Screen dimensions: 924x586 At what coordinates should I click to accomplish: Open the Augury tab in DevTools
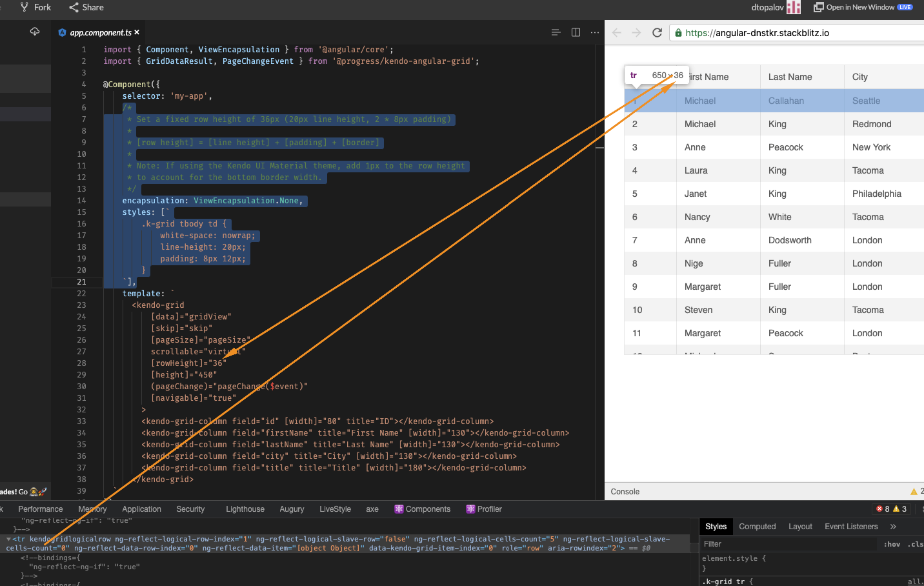click(x=292, y=509)
